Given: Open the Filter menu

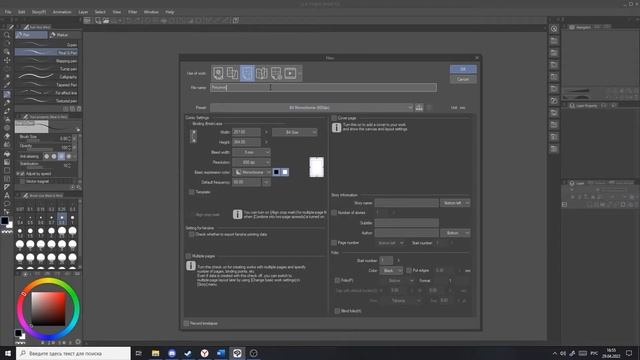Looking at the screenshot, I should tap(133, 12).
